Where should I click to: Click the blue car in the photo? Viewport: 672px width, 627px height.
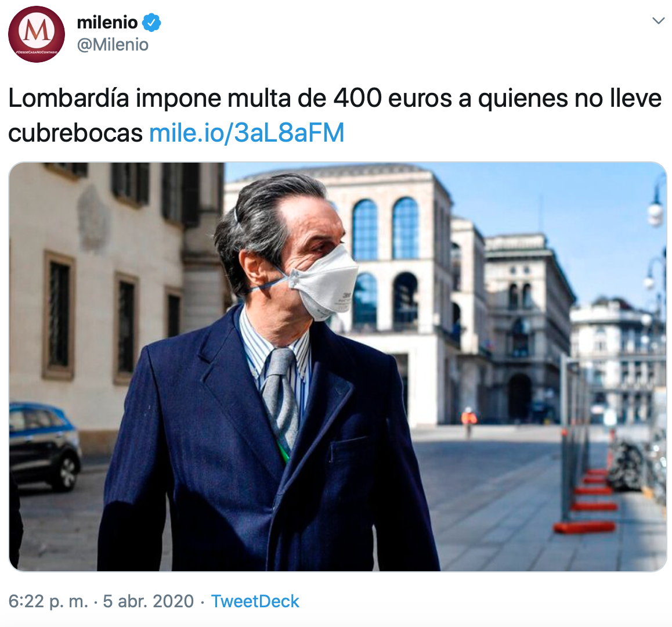pos(44,446)
